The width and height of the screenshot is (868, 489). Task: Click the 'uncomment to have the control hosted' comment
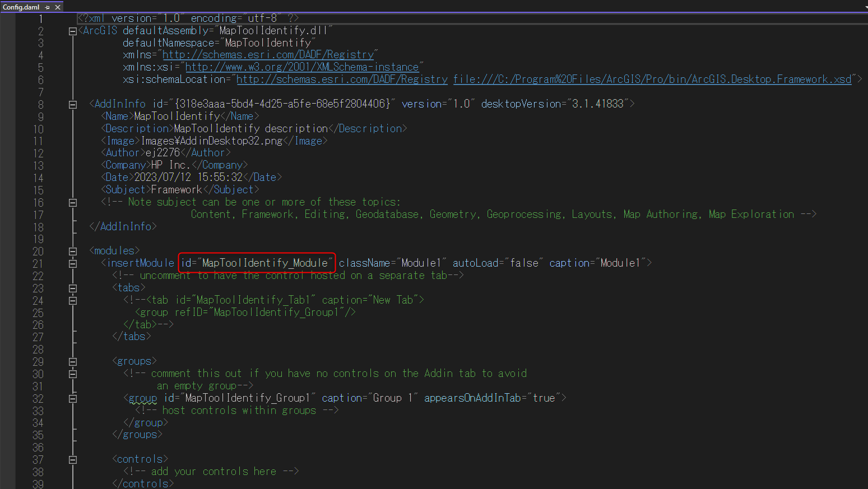tap(288, 276)
